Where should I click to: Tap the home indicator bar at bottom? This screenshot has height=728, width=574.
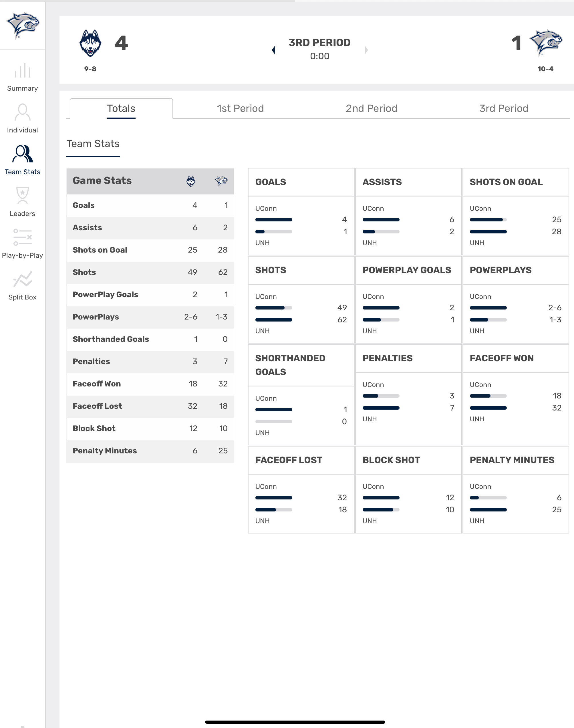pyautogui.click(x=295, y=722)
